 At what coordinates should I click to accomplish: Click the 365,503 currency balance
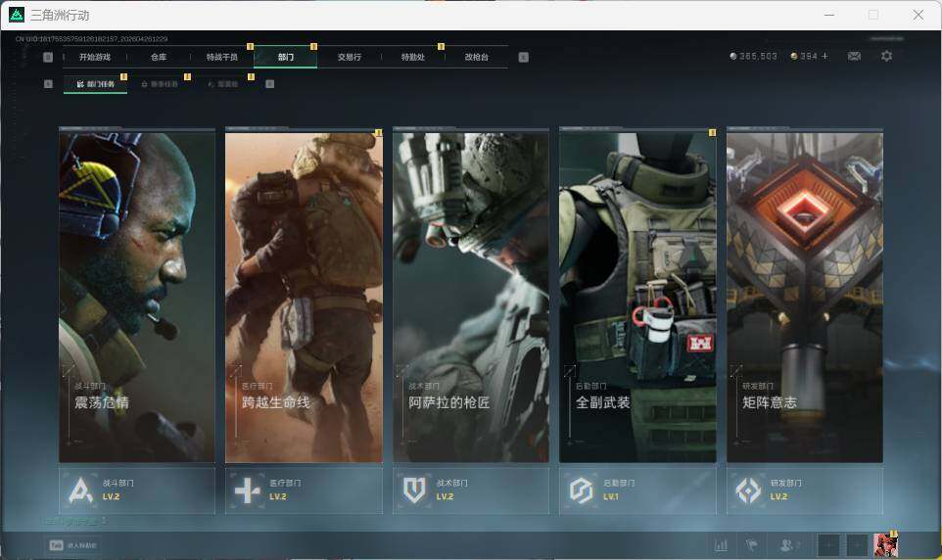[x=753, y=56]
